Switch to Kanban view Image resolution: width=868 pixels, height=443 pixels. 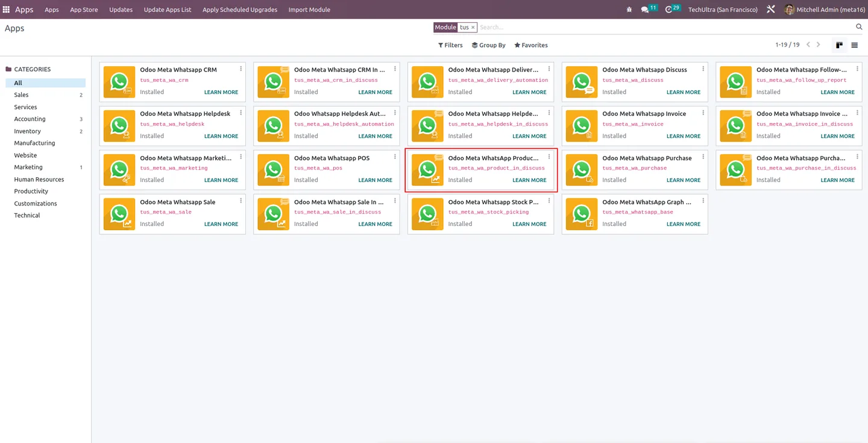839,45
